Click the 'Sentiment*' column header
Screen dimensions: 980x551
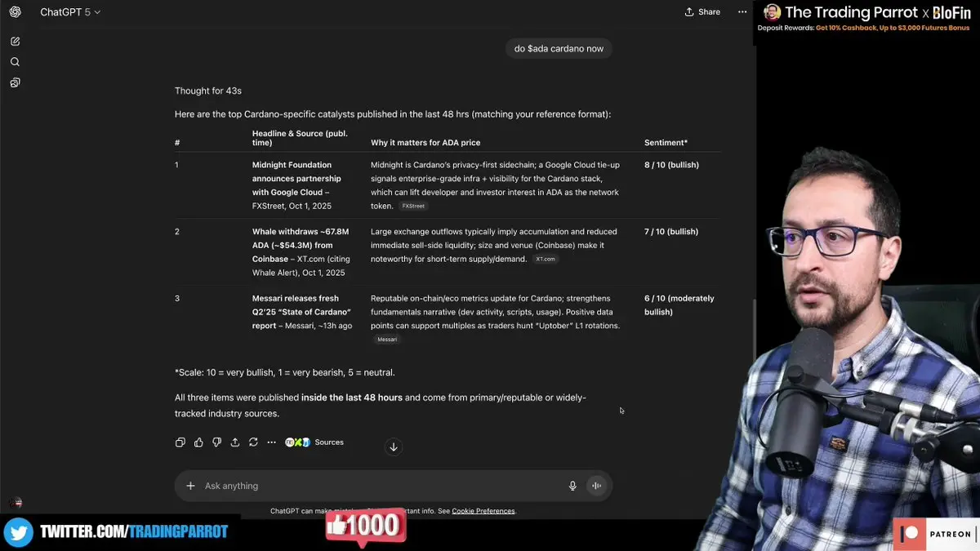[x=666, y=143]
